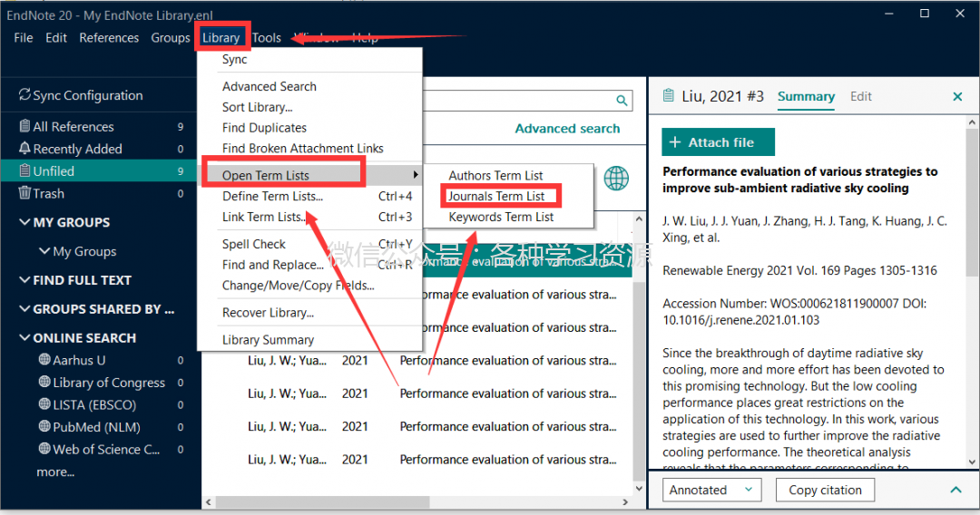Open the References menu
Image resolution: width=980 pixels, height=515 pixels.
109,37
